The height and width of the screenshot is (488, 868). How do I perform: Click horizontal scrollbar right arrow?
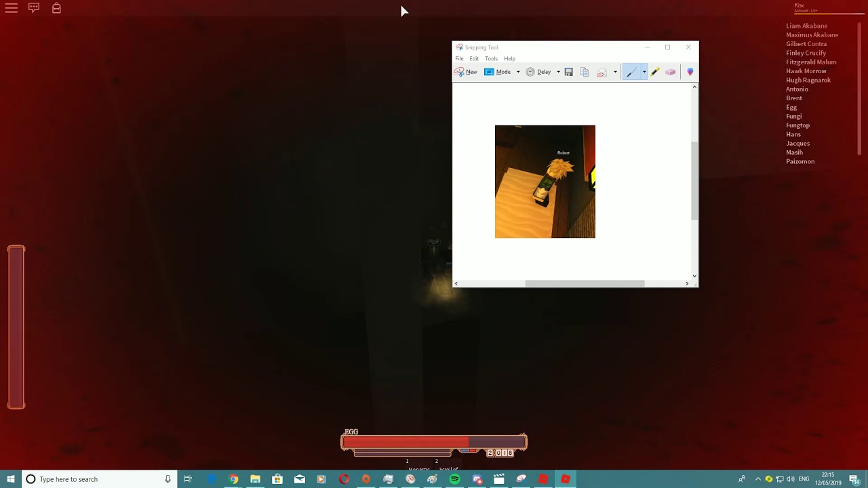[687, 283]
